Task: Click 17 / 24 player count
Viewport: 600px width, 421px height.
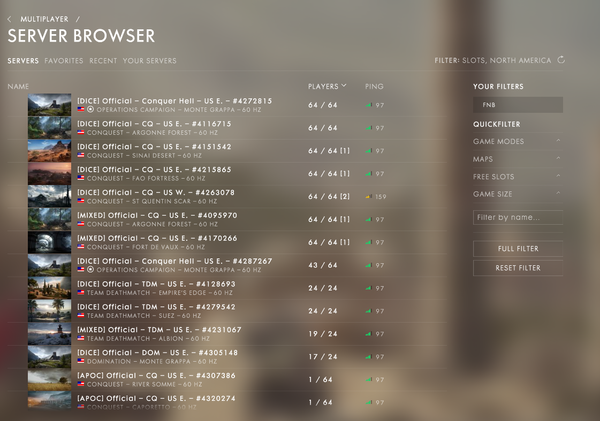Action: (323, 357)
